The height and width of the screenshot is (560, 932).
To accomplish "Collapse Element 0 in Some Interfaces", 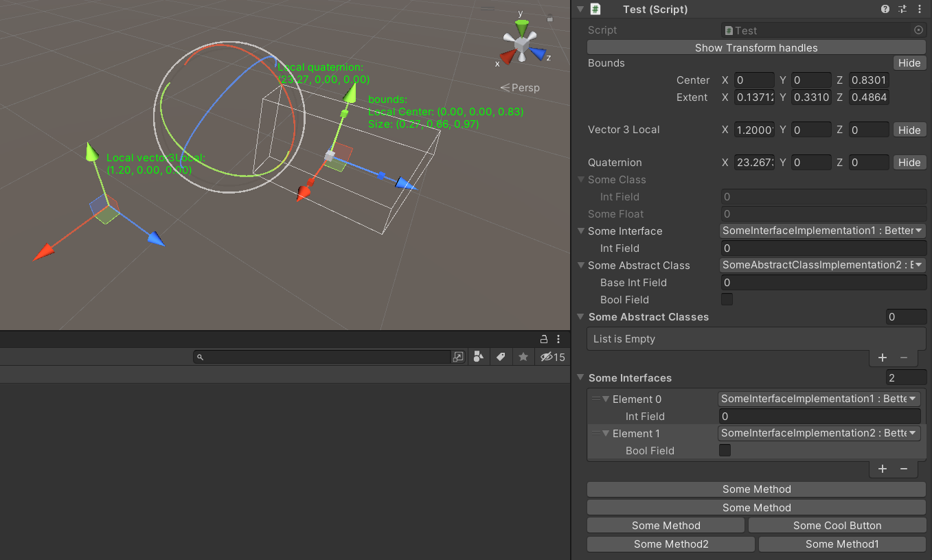I will click(x=606, y=399).
